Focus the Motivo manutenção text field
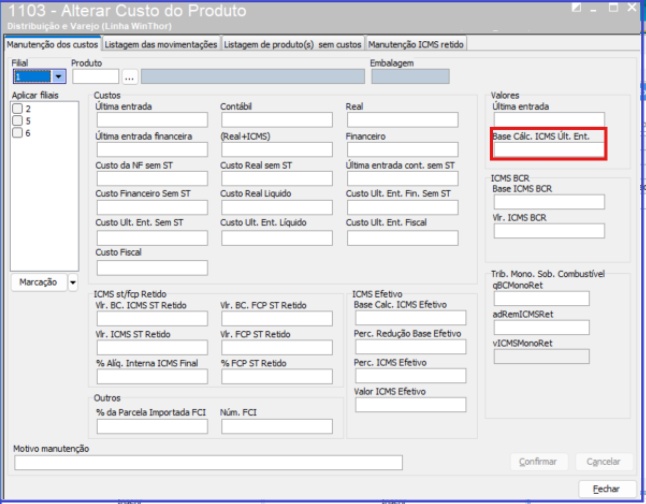 coord(208,463)
